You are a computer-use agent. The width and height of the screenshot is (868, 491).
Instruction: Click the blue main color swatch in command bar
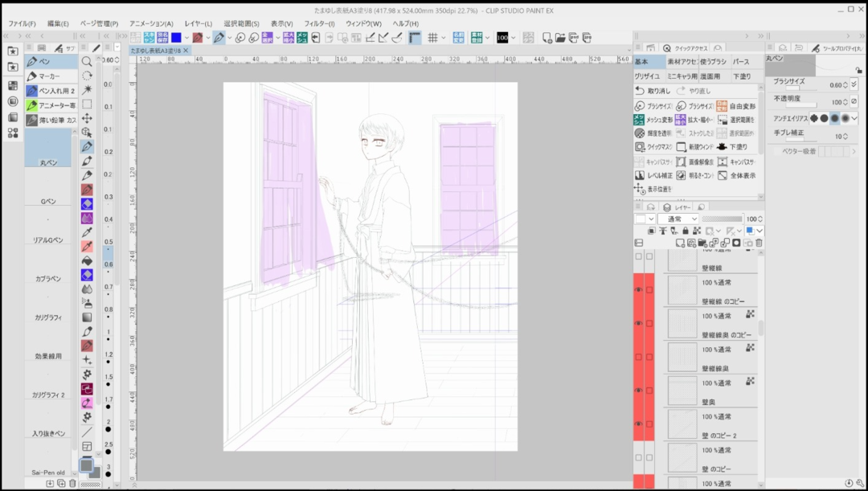(176, 38)
